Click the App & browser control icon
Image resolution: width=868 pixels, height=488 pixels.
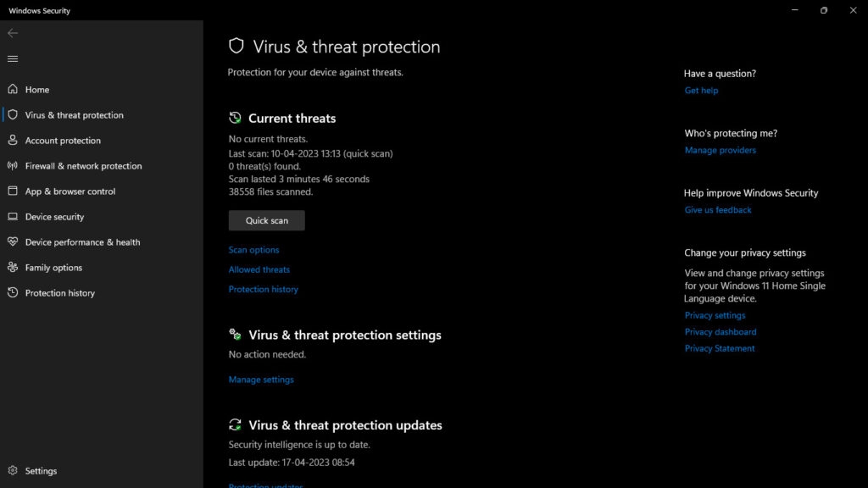(x=13, y=191)
